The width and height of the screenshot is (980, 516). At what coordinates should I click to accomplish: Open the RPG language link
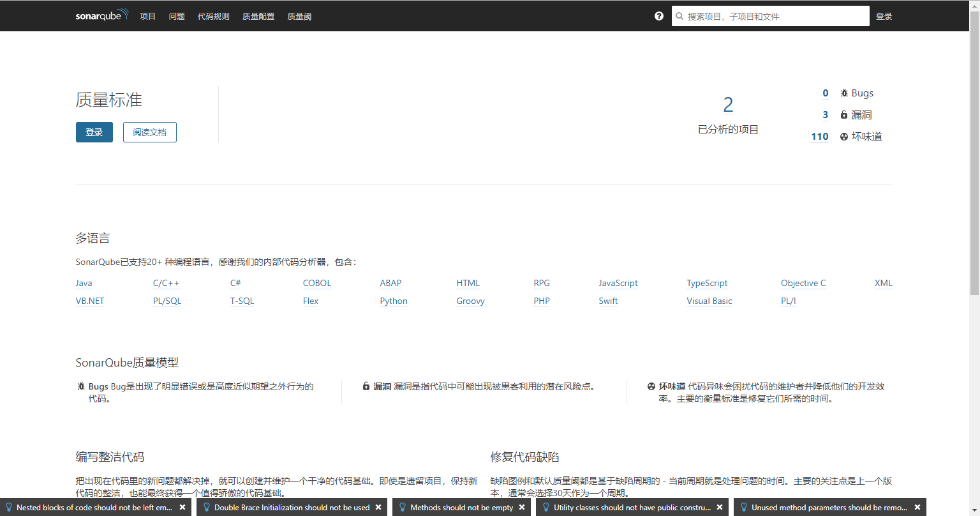point(542,283)
